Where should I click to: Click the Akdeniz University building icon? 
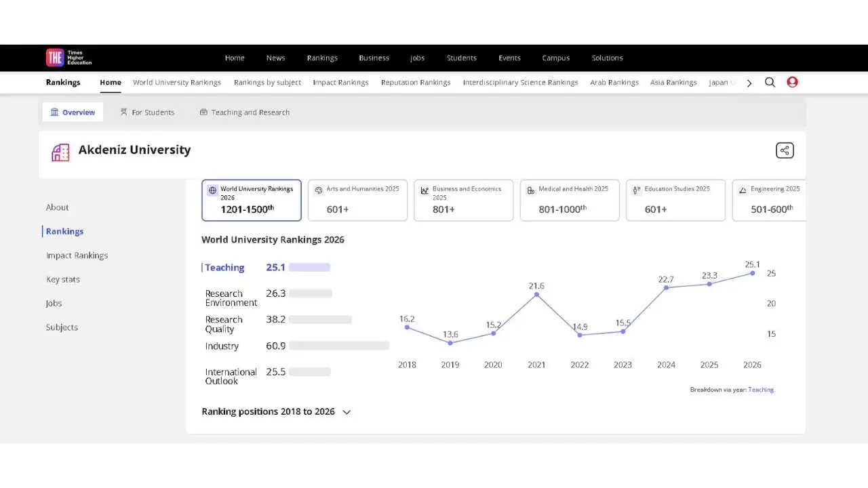click(60, 152)
